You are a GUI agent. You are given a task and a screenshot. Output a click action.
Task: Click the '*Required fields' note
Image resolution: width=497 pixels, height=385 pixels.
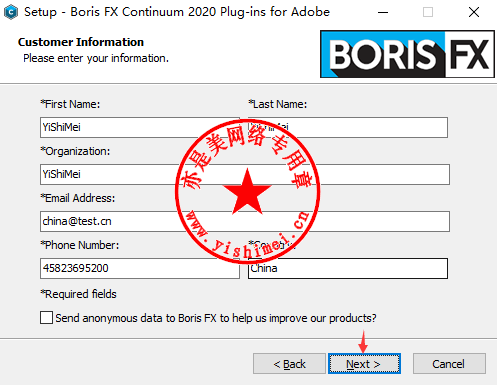point(78,294)
